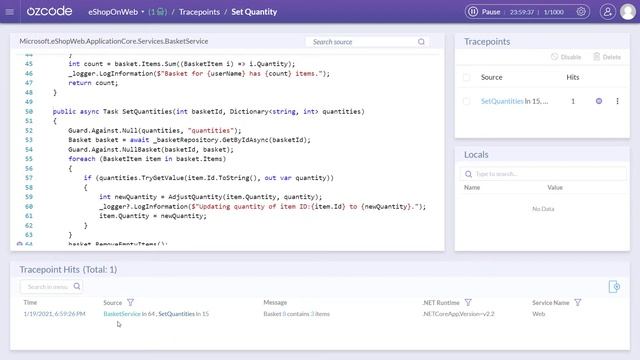
Task: Open SetQuantities tracepoint link
Action: pos(502,101)
